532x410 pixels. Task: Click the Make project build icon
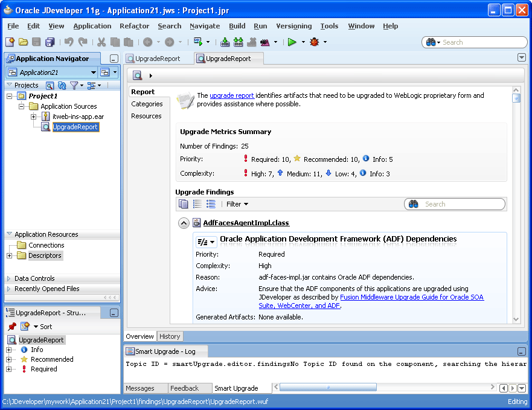[x=225, y=42]
